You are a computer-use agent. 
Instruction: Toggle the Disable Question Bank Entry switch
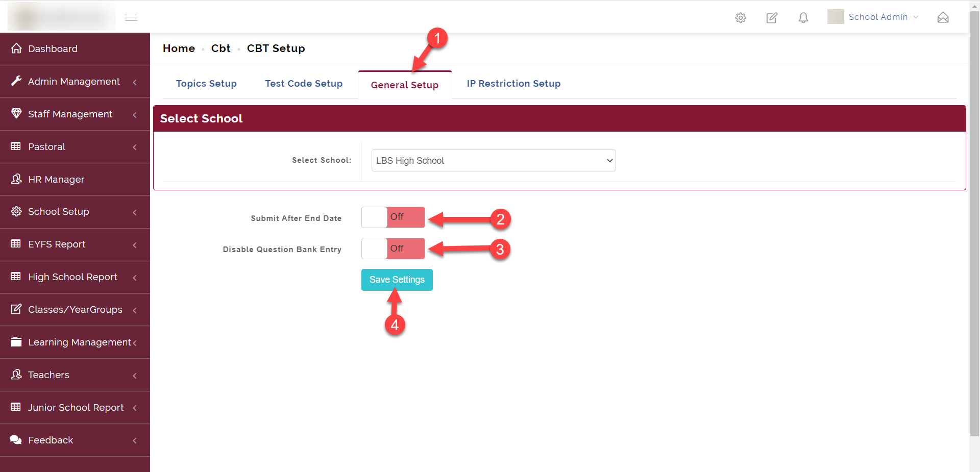coord(393,249)
